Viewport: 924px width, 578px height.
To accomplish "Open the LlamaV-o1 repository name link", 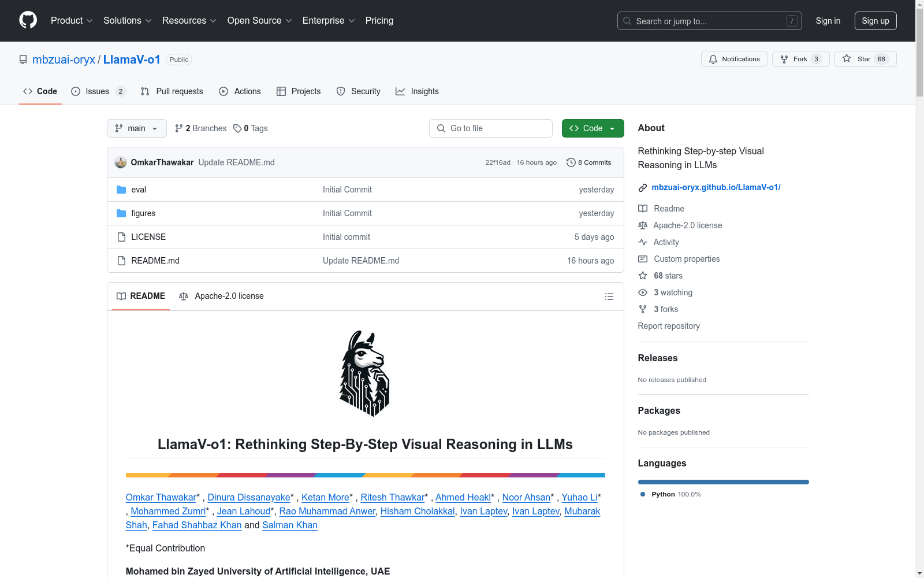I will pos(132,60).
